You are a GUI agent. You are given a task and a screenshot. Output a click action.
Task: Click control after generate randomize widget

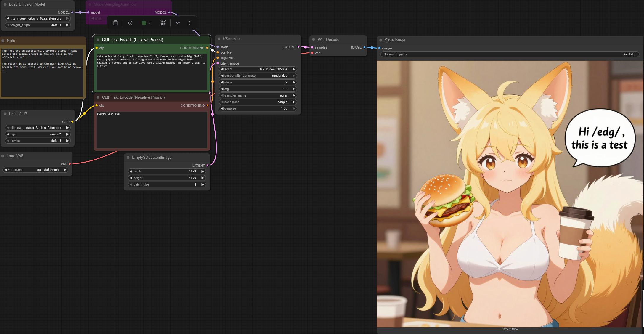pos(258,76)
